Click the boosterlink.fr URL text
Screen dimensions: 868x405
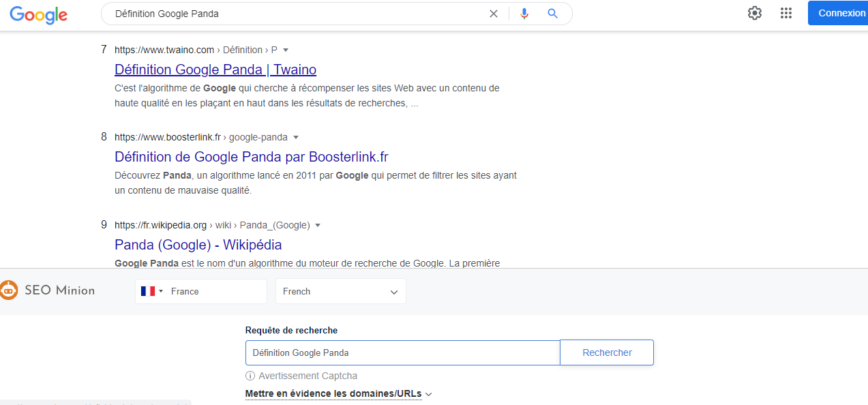tap(168, 137)
